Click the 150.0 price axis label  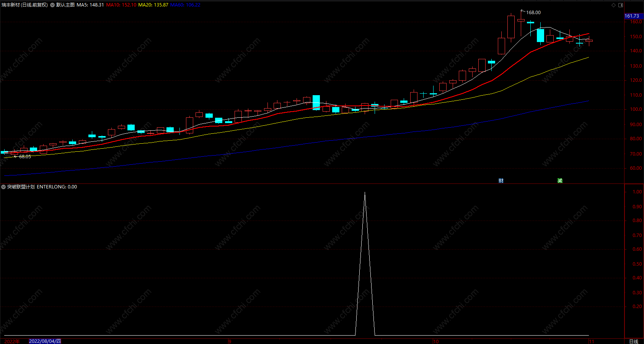tap(636, 37)
